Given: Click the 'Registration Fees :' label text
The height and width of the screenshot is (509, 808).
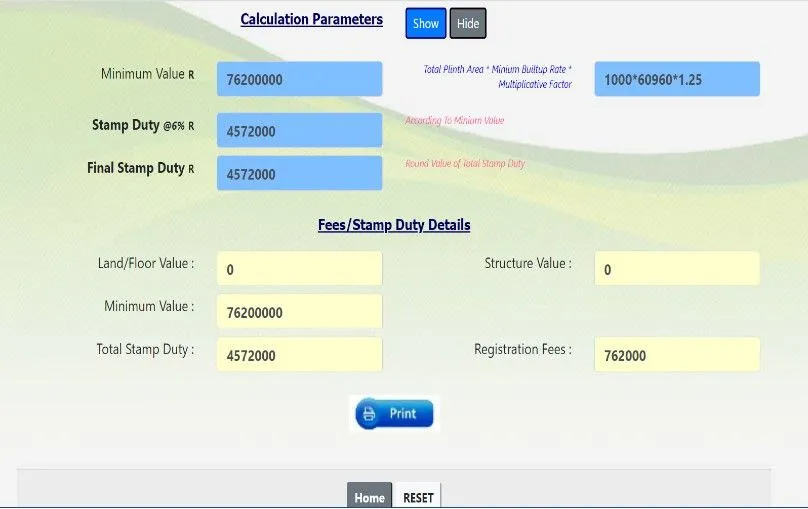Looking at the screenshot, I should click(522, 350).
